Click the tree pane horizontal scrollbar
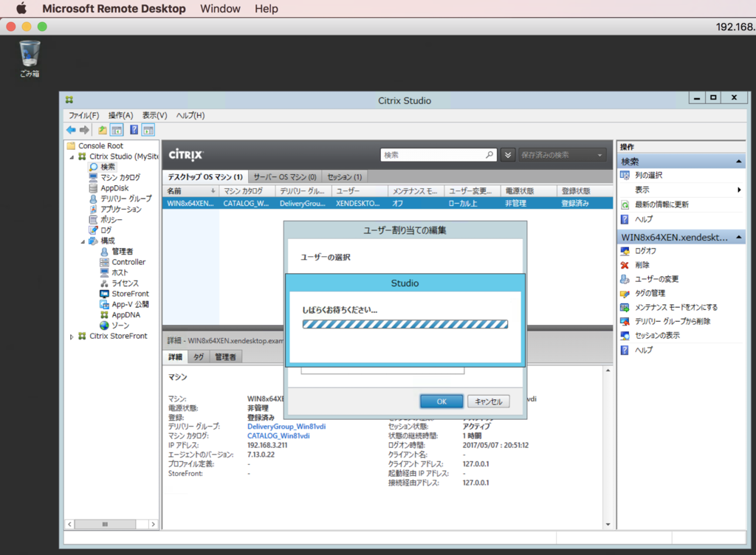Screen dimensions: 756x555 (111, 524)
